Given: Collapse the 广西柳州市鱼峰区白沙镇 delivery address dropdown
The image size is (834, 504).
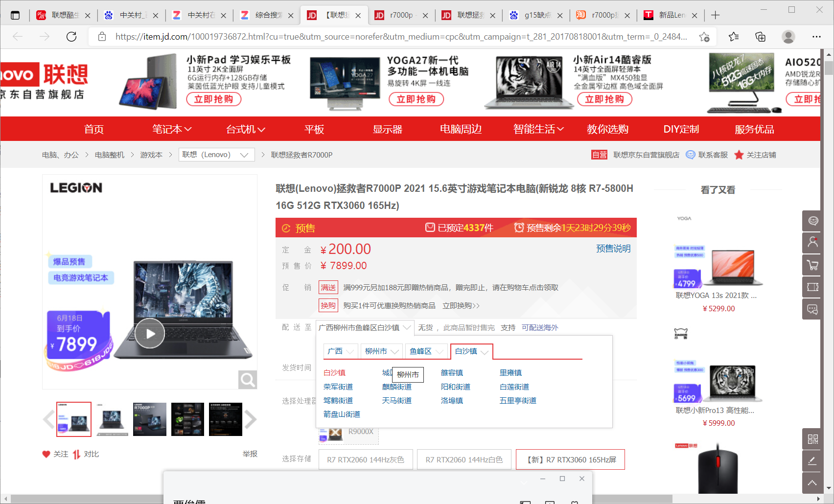Looking at the screenshot, I should [x=365, y=328].
